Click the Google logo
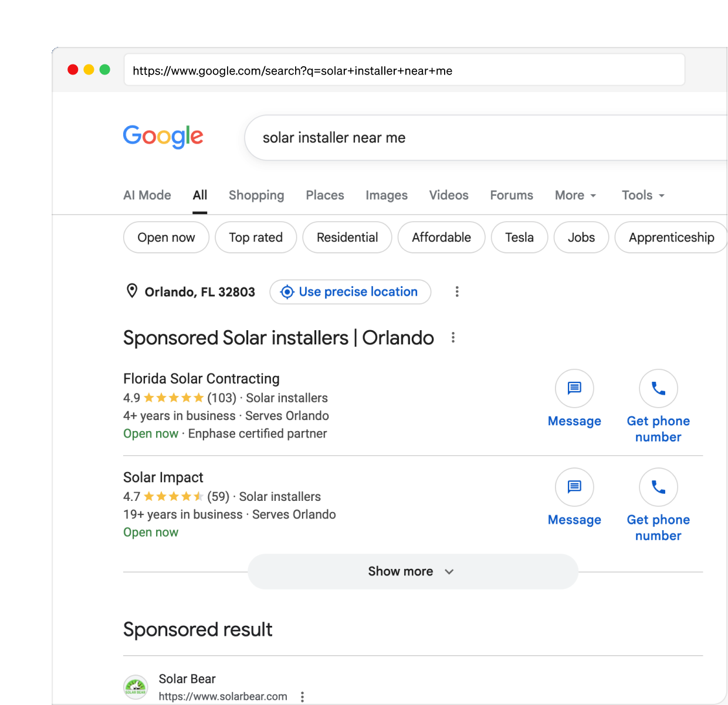The height and width of the screenshot is (705, 728). pos(163,137)
